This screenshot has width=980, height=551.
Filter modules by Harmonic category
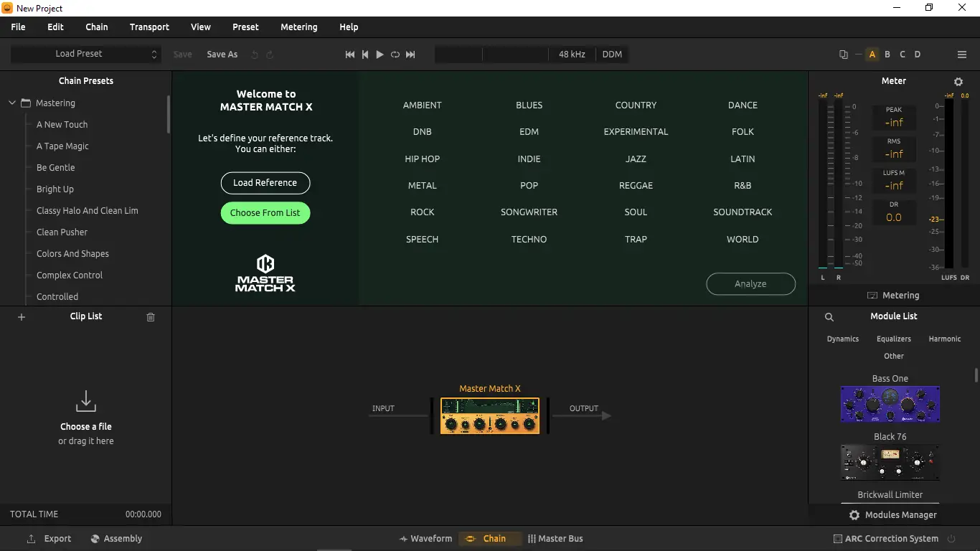(945, 339)
